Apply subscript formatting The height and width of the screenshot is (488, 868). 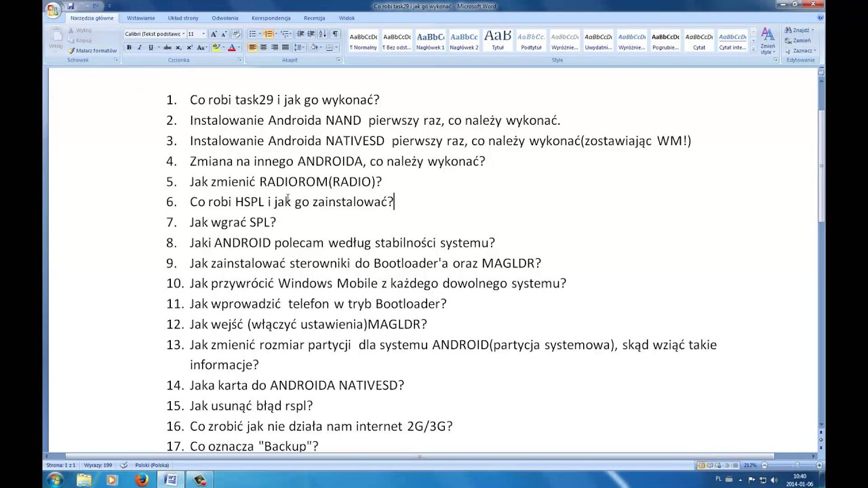point(178,47)
